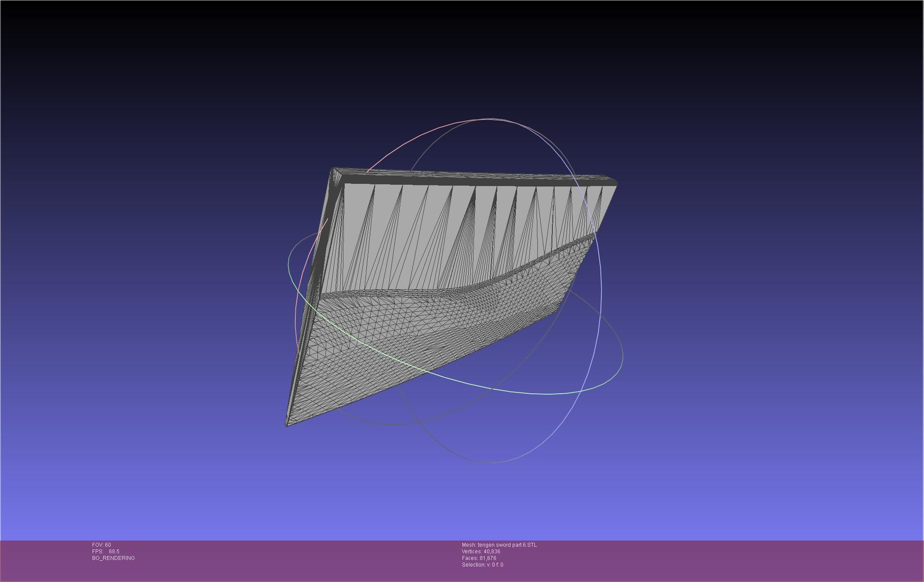Click the Faces: 81,676 readout
The image size is (924, 582).
pyautogui.click(x=479, y=558)
